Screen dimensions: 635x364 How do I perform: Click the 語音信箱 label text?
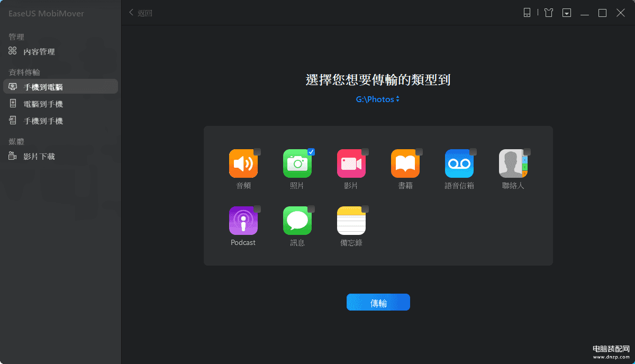point(459,186)
